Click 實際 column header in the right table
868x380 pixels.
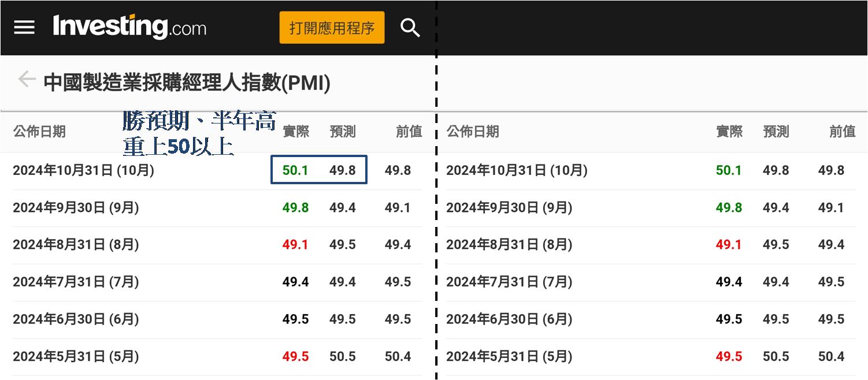729,132
